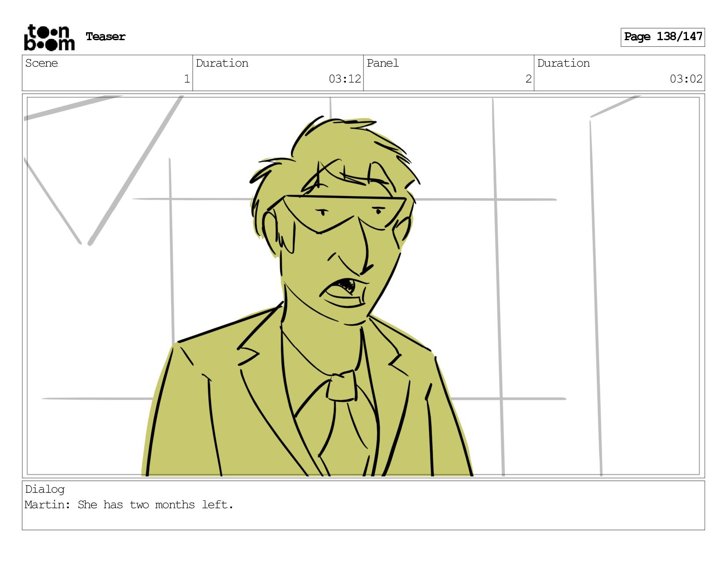Click the 'Teaser' project title
Viewport: 728px width, 563px height.
point(105,37)
